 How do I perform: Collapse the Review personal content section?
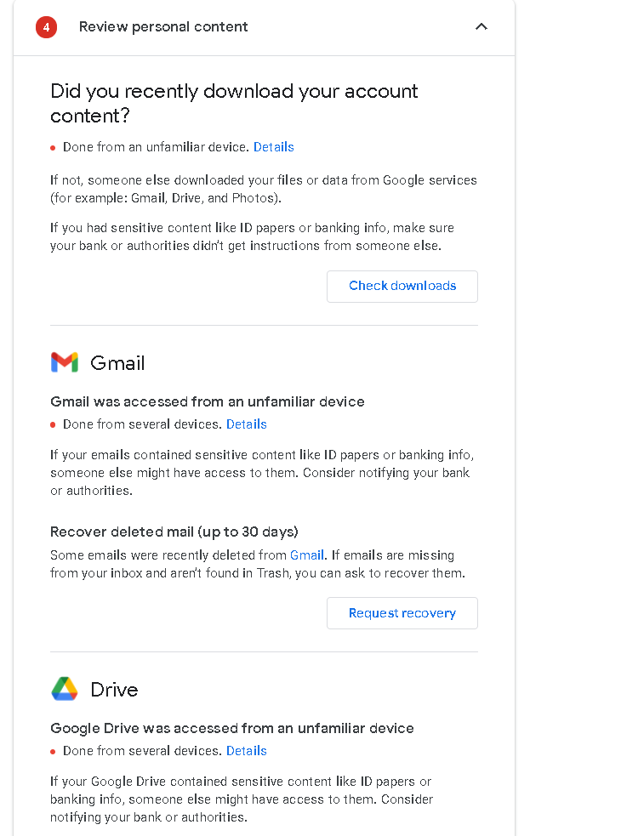click(x=481, y=26)
